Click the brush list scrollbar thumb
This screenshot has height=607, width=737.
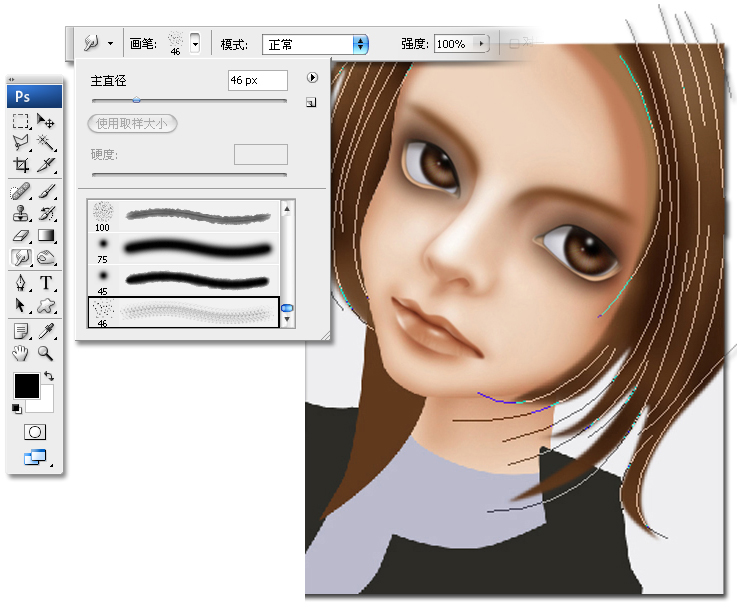click(287, 308)
